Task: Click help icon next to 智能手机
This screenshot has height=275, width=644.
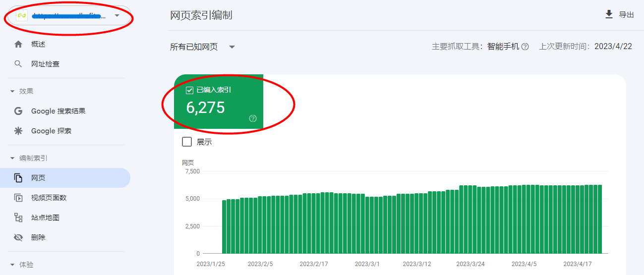Action: [525, 47]
